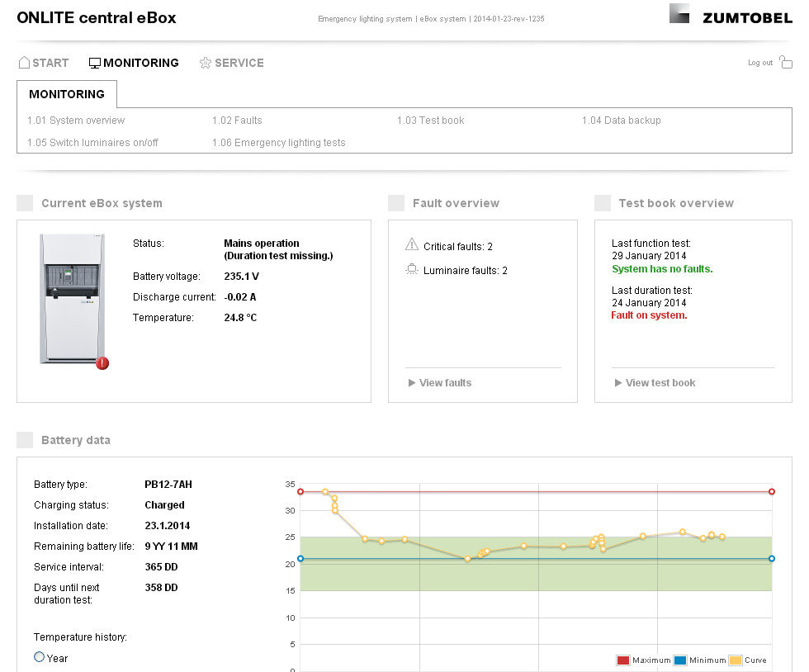
Task: Click the left blue Minimum line marker
Action: click(x=300, y=558)
